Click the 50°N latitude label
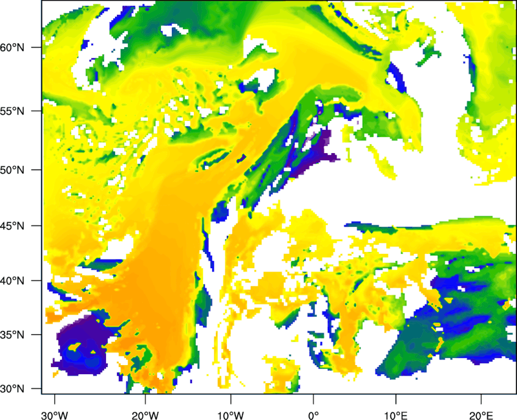517x420 pixels. 12,170
